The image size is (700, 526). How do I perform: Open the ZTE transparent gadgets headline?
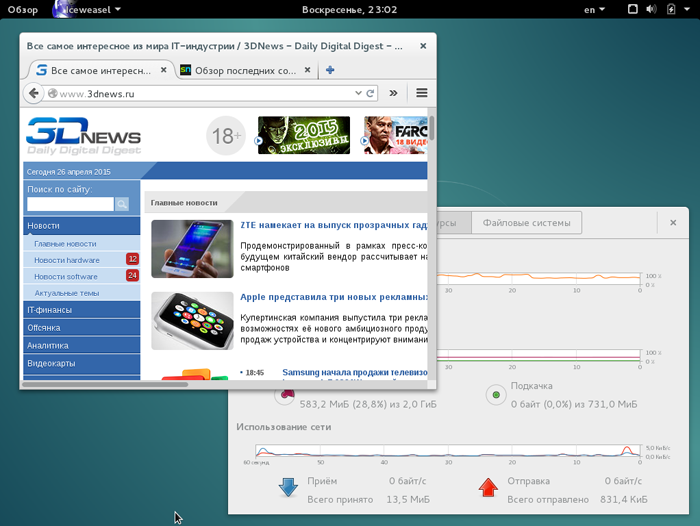[333, 225]
